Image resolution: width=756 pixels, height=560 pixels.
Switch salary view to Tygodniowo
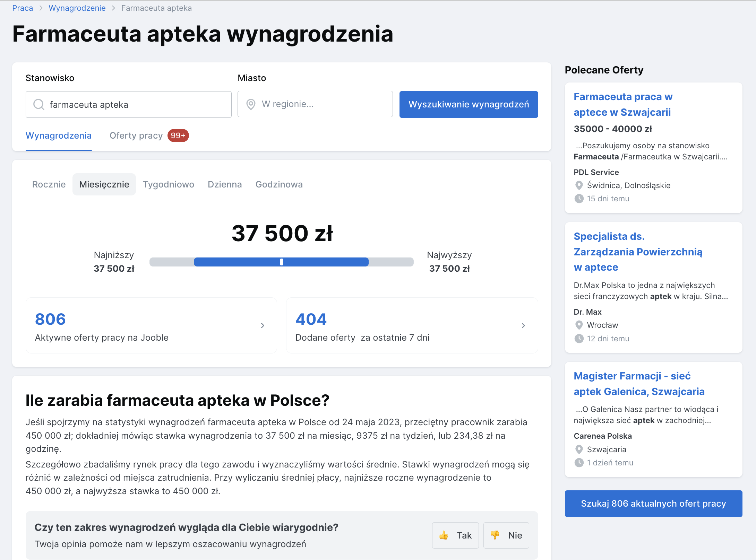(x=169, y=184)
